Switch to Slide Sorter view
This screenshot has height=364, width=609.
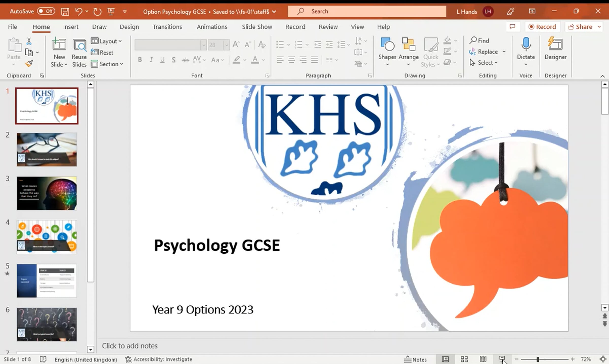tap(464, 359)
